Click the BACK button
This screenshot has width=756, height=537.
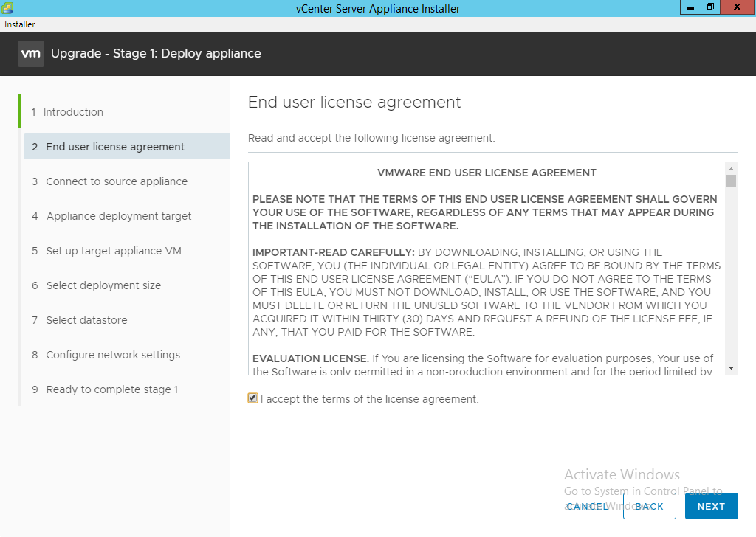point(649,506)
